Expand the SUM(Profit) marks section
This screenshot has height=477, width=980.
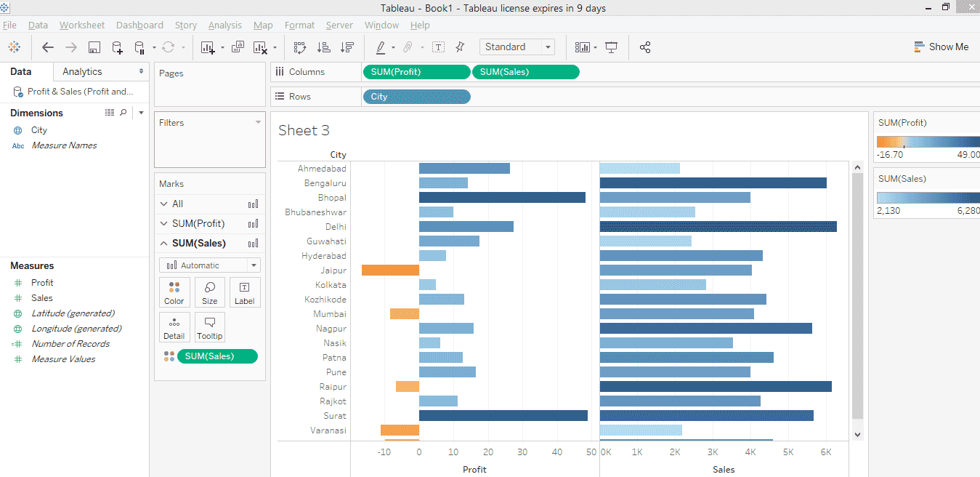tap(164, 223)
